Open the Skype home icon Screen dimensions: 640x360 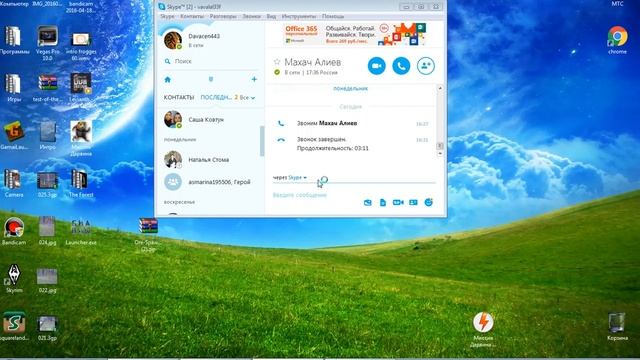click(167, 80)
